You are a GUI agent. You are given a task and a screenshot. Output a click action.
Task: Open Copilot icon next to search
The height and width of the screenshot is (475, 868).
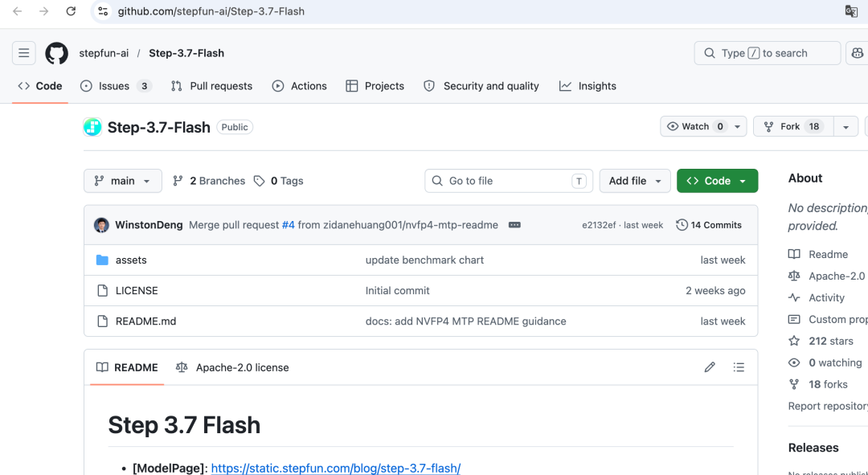pyautogui.click(x=857, y=53)
